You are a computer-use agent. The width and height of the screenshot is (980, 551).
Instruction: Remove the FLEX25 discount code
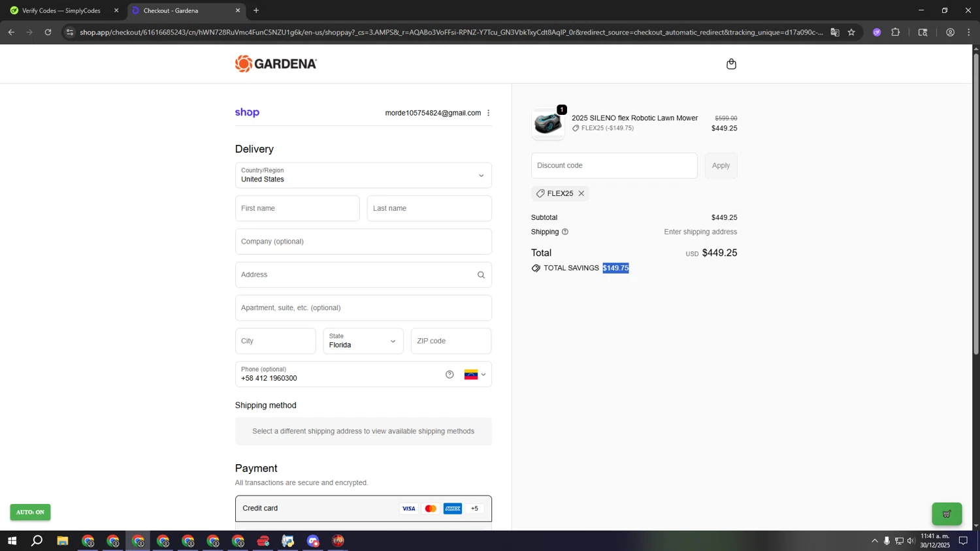coord(581,193)
